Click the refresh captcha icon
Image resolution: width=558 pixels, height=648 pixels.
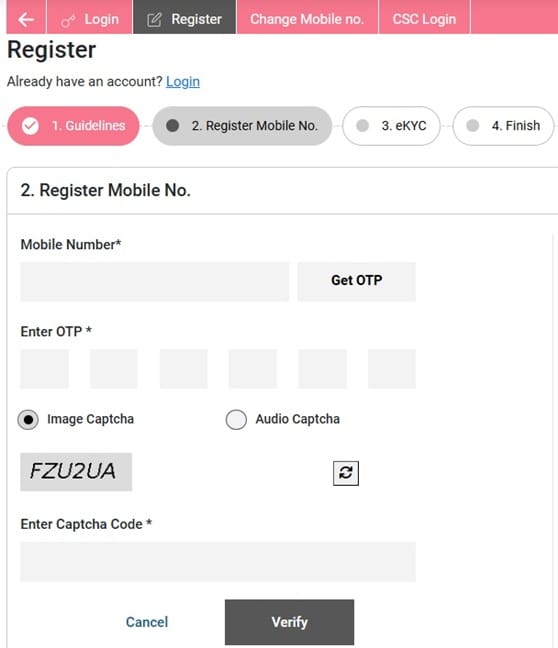point(346,473)
